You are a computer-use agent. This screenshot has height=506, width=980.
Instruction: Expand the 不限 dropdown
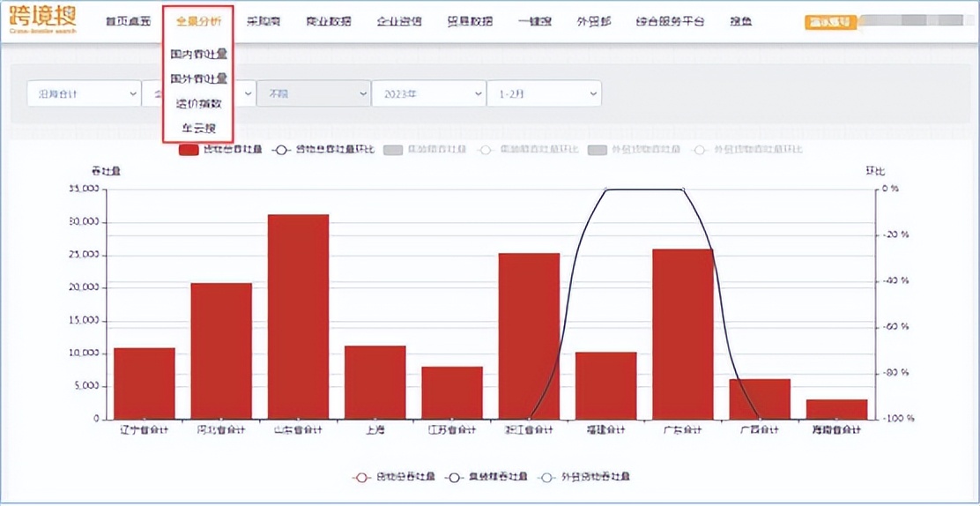click(x=314, y=93)
